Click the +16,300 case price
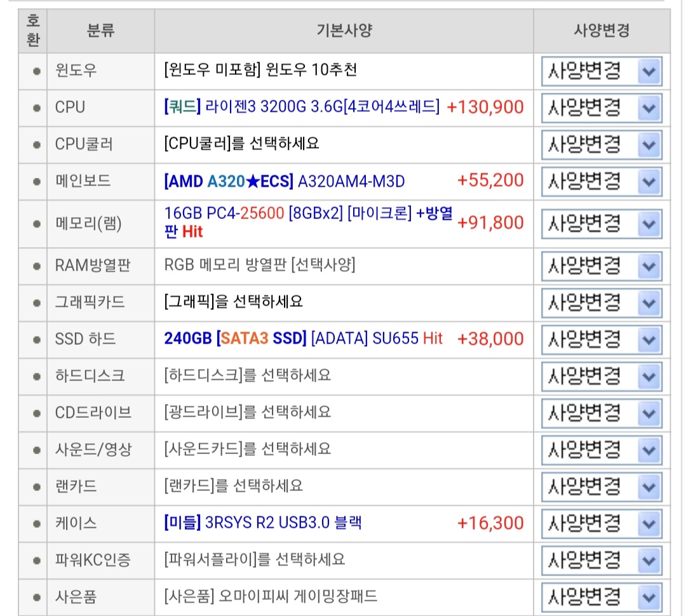This screenshot has height=616, width=686. click(x=490, y=523)
